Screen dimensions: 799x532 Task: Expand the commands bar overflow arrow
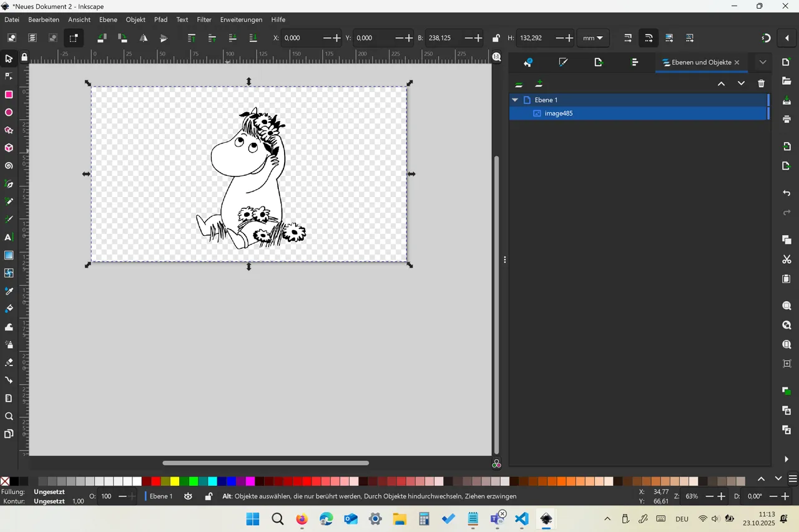click(x=787, y=459)
